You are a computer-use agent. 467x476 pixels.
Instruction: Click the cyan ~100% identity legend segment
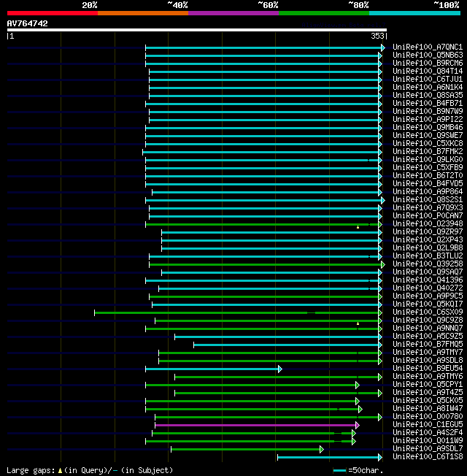414,13
